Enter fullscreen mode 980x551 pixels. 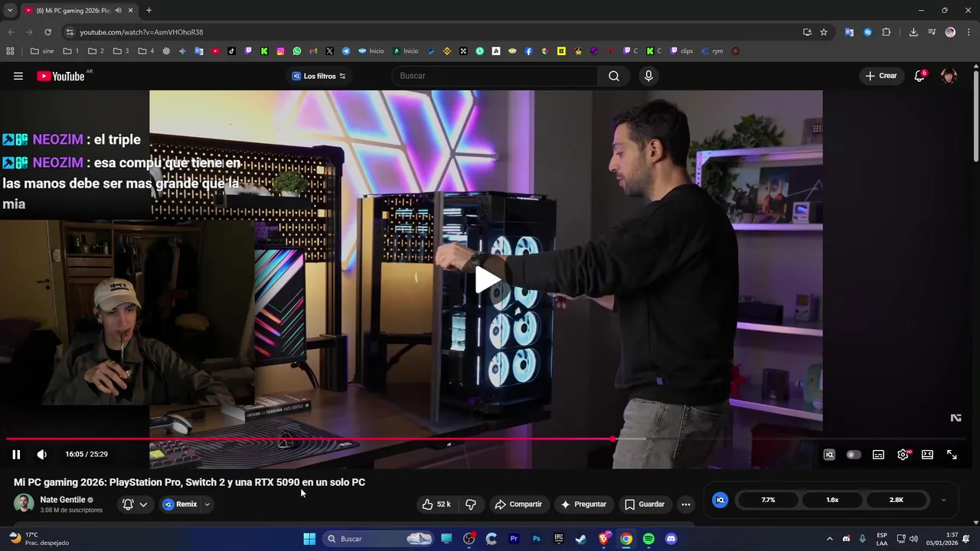point(952,455)
